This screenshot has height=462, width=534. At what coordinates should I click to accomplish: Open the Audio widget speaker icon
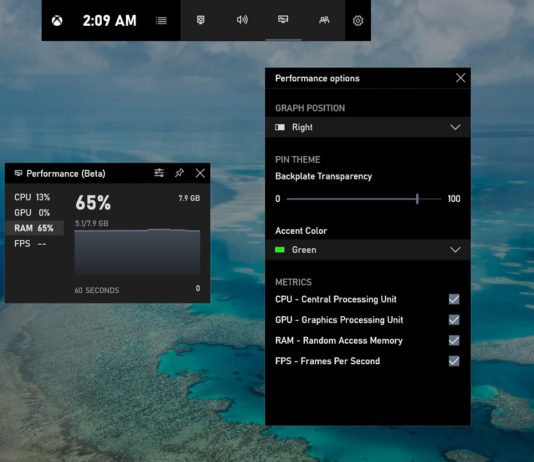242,20
